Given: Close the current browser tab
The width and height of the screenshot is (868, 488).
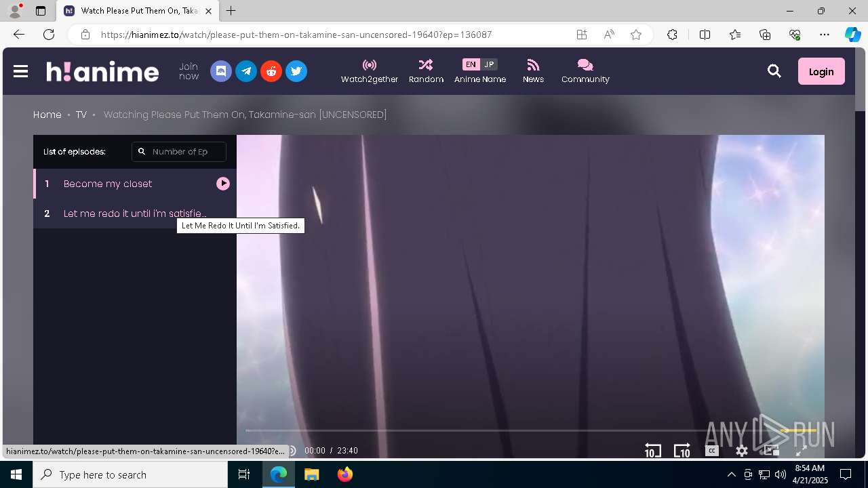Looking at the screenshot, I should click(208, 11).
